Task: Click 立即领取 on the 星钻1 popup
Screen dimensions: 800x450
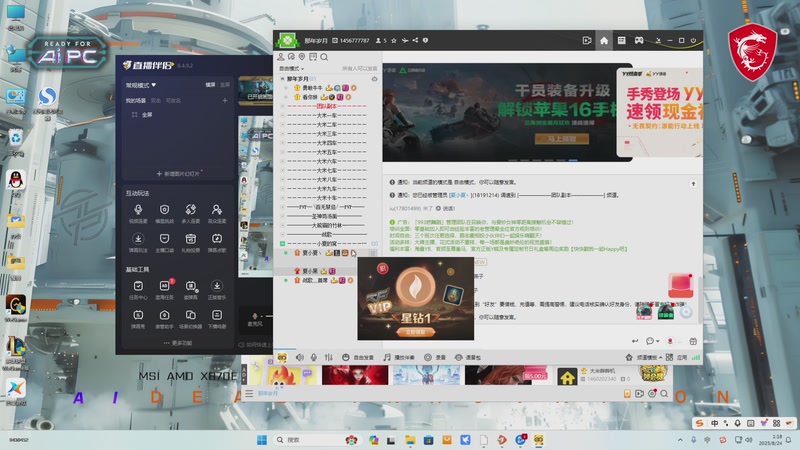Action: [415, 332]
